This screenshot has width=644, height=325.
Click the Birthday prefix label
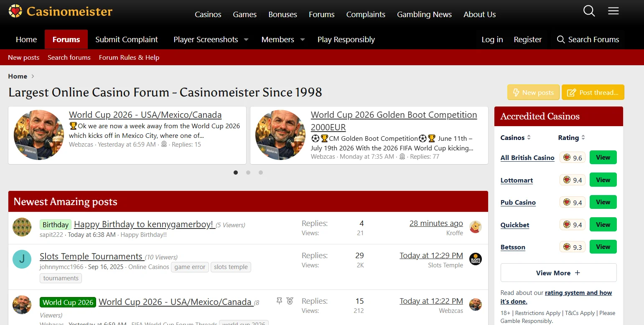pos(56,225)
